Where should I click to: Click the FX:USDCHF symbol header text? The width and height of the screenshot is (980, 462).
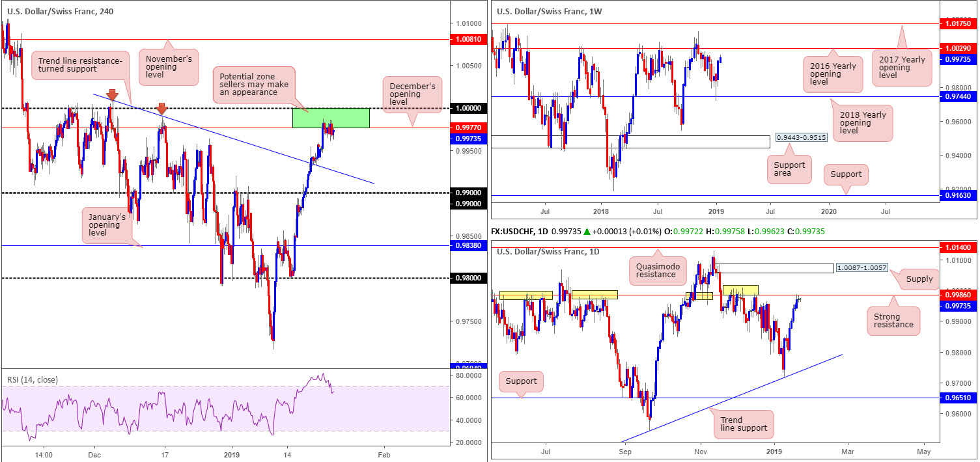tap(518, 232)
